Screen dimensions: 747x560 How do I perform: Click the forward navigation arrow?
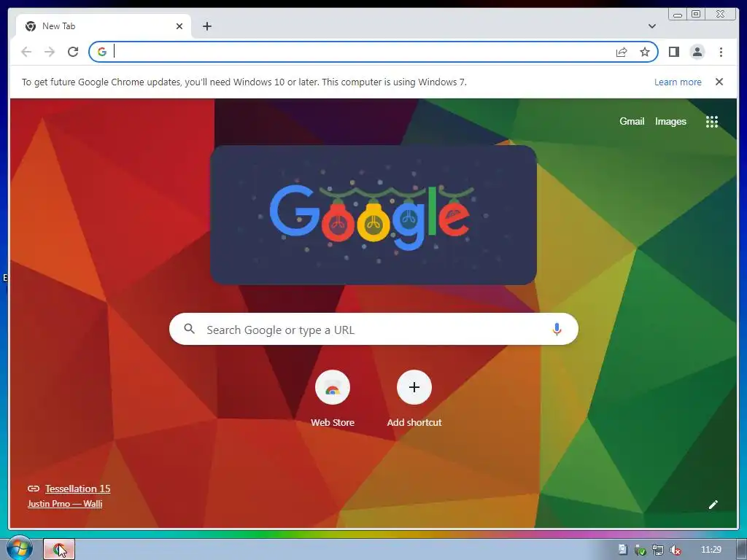coord(50,52)
